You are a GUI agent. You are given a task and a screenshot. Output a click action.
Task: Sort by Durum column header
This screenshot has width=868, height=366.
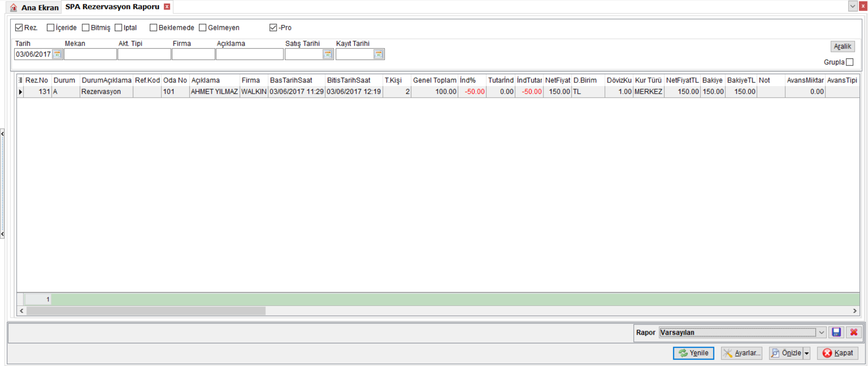click(65, 80)
